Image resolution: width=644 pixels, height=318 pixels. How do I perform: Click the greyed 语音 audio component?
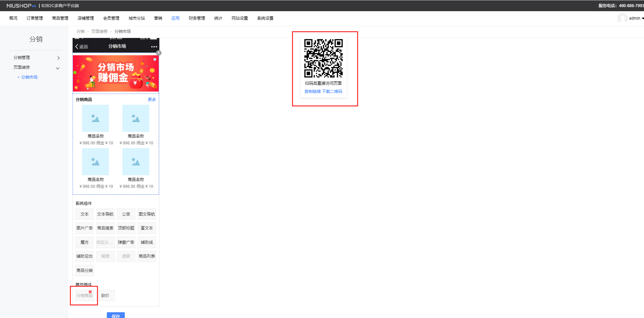point(126,256)
